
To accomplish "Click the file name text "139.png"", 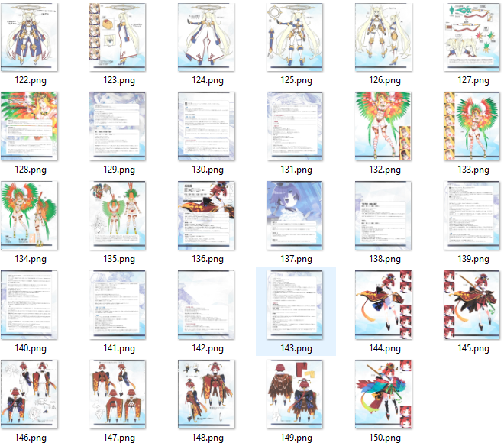I will 473,259.
